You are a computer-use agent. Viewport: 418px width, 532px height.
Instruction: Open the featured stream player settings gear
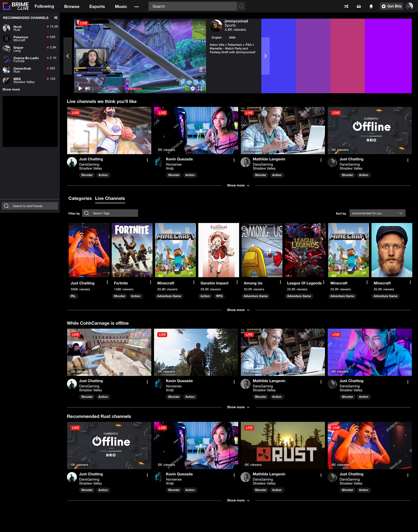tap(193, 88)
